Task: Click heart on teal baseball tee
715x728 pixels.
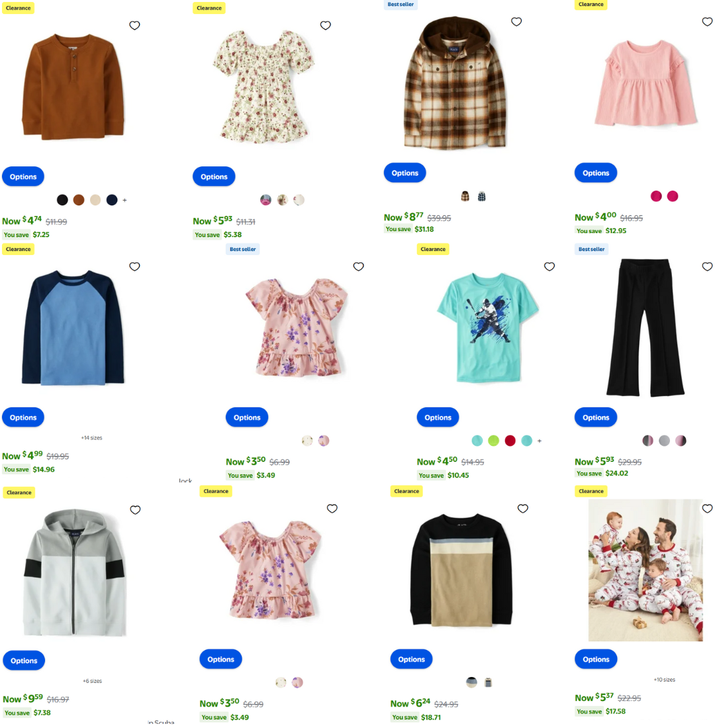Action: point(549,266)
